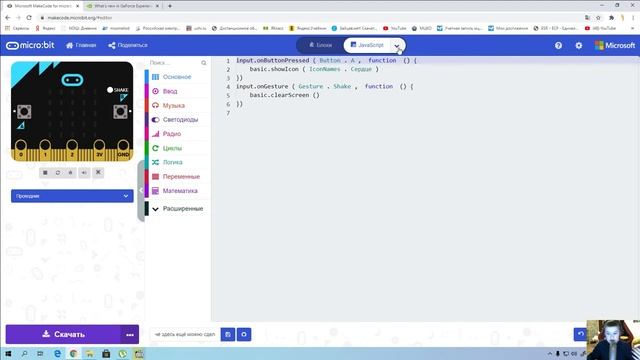Toggle simulator debug/slow-motion mode

tap(71, 173)
